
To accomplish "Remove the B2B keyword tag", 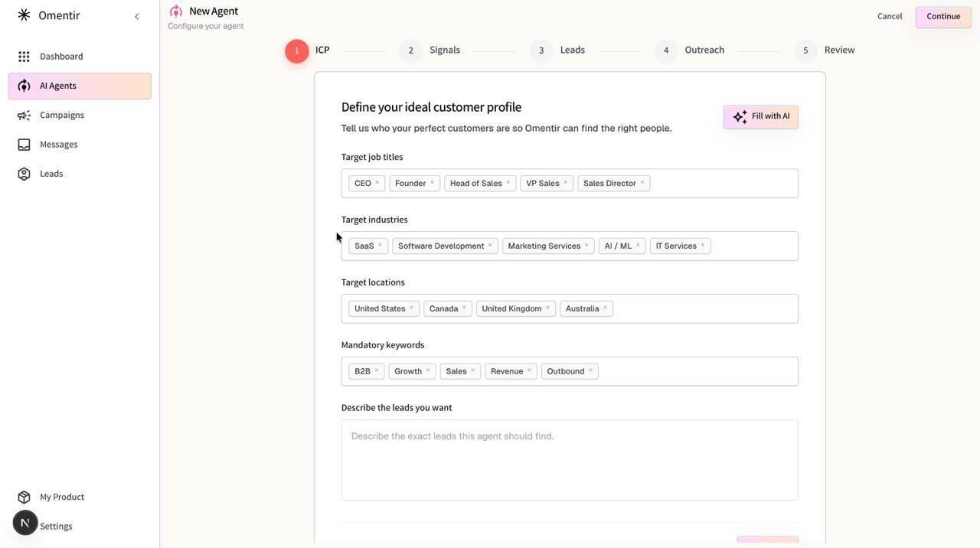I will coord(377,371).
